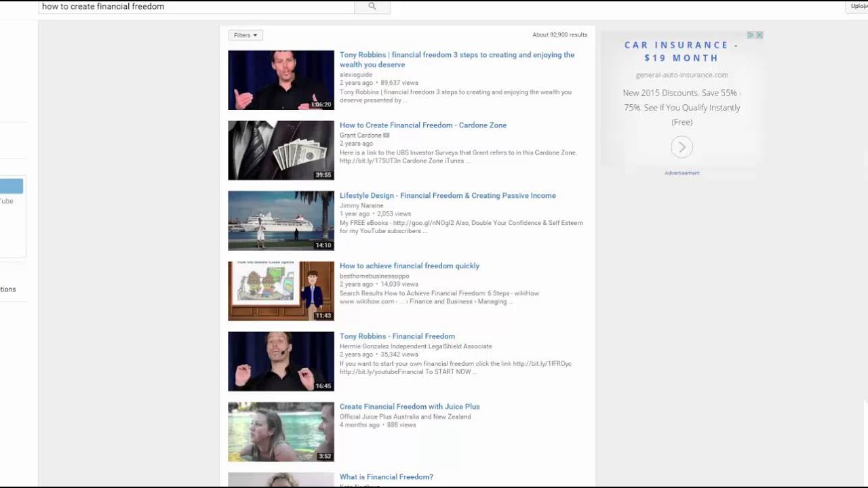Open Create Financial Freedom with Juice Plus
Image resolution: width=868 pixels, height=488 pixels.
point(410,407)
